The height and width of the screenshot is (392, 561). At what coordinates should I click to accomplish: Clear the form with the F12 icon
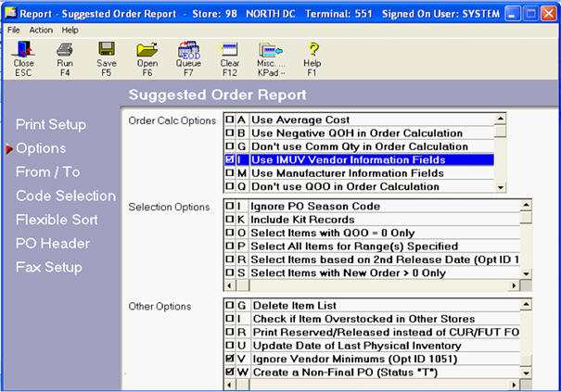pos(229,56)
